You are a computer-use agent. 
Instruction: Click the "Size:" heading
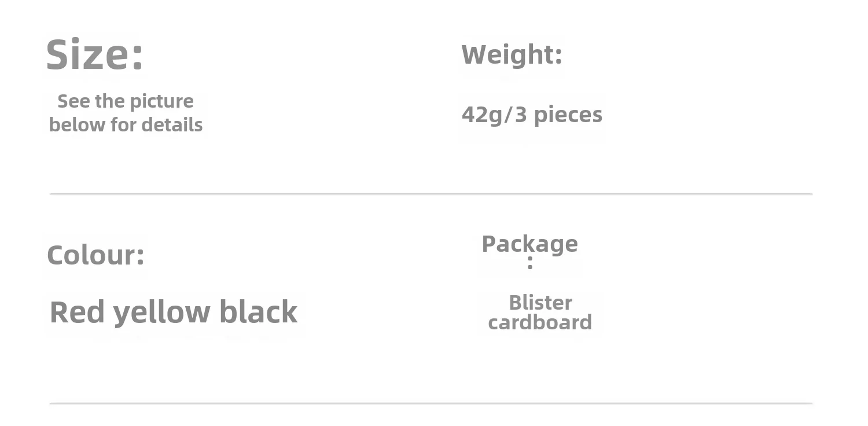point(94,55)
